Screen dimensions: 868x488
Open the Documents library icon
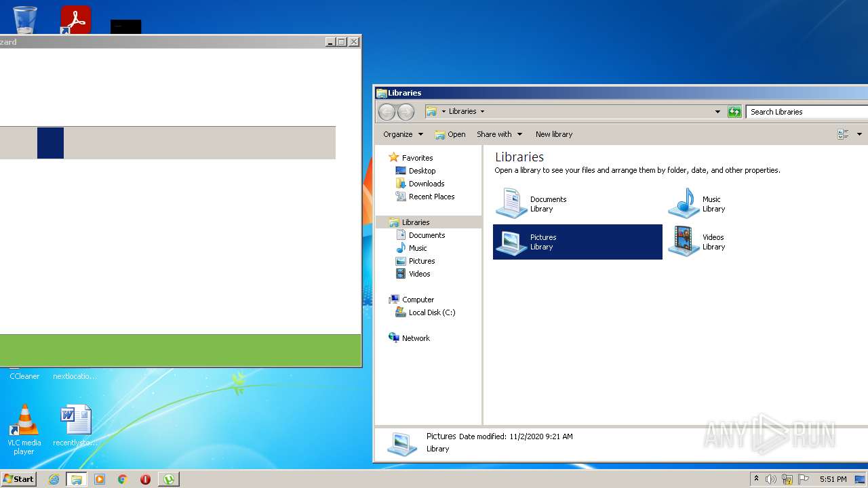[511, 203]
